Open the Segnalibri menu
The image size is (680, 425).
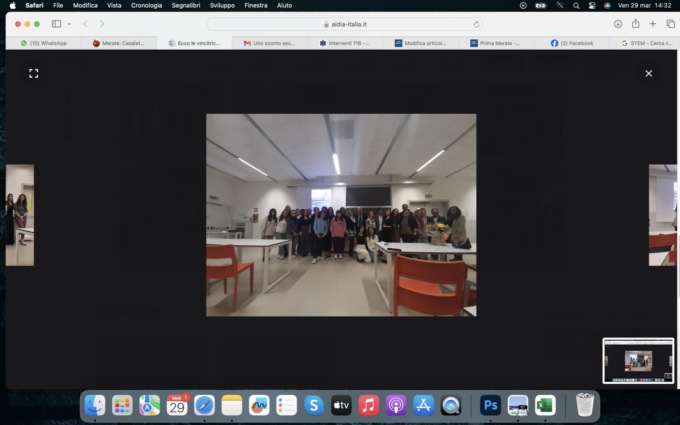(184, 5)
